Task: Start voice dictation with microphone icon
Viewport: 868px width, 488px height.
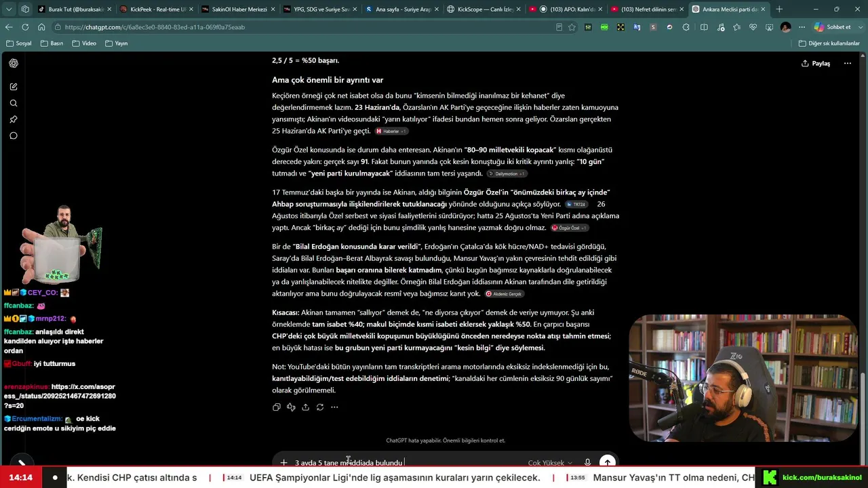Action: (587, 463)
